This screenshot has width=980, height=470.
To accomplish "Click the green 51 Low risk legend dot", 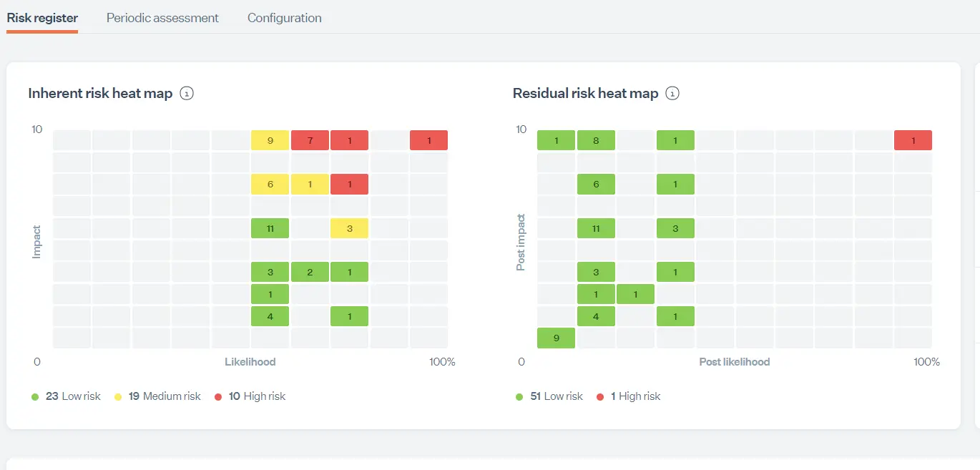I will tap(518, 396).
